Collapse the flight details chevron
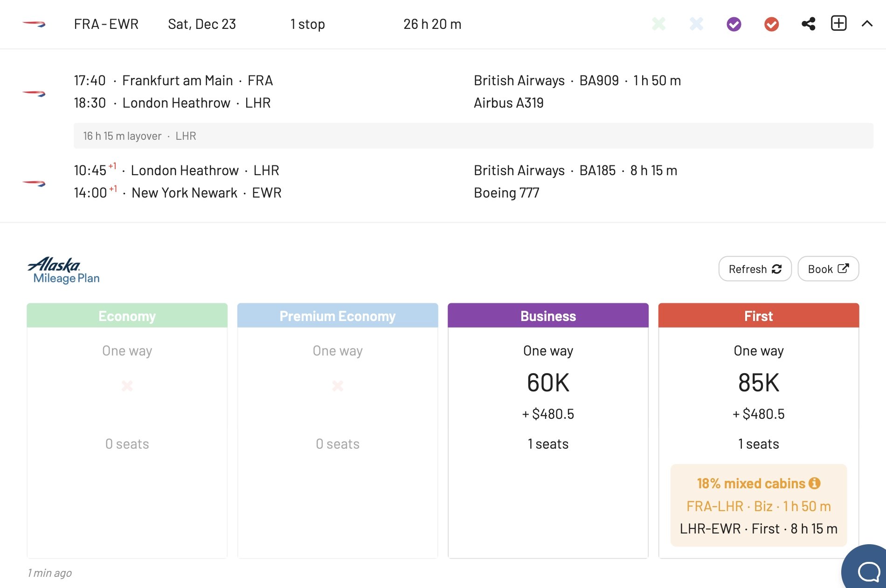The image size is (886, 588). click(x=867, y=24)
